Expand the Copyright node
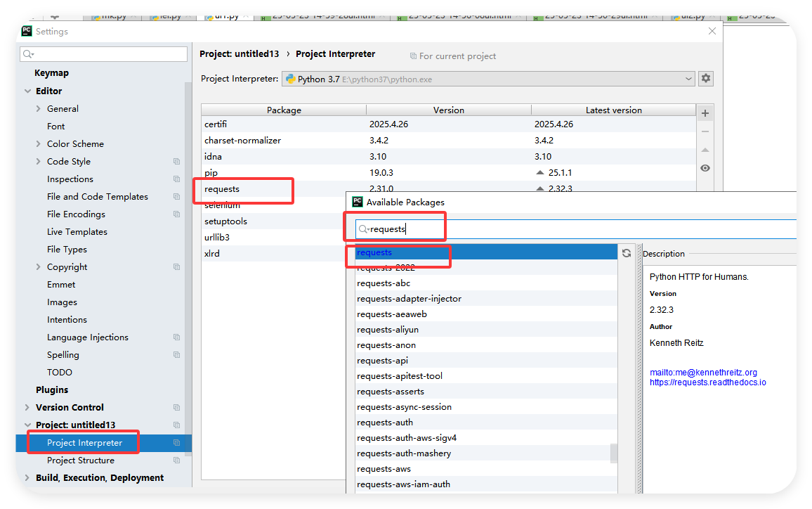 [39, 267]
